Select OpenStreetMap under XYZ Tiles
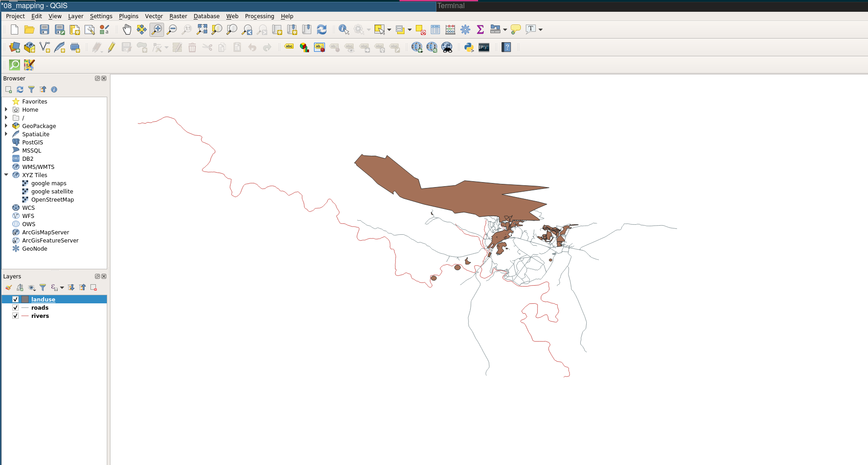 pos(52,199)
